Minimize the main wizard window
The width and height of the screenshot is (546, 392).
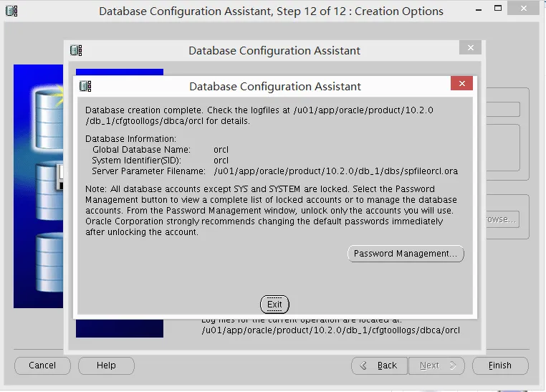pyautogui.click(x=479, y=9)
